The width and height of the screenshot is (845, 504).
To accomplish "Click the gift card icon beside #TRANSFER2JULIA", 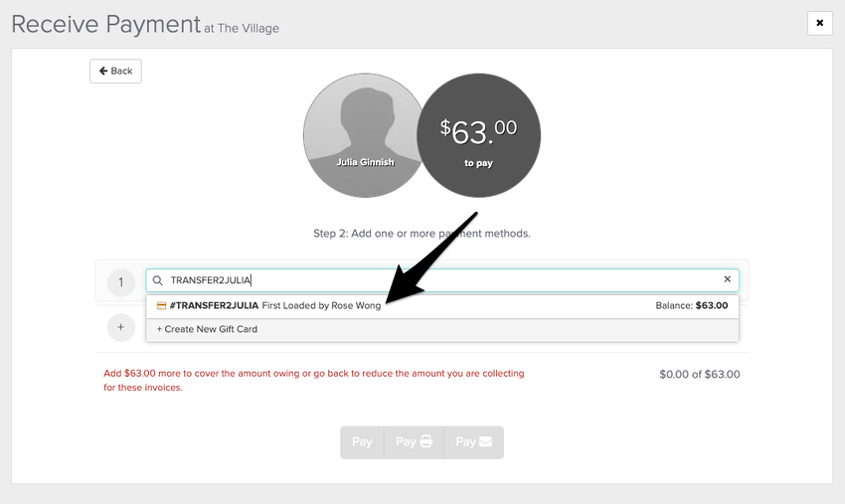I will (161, 306).
